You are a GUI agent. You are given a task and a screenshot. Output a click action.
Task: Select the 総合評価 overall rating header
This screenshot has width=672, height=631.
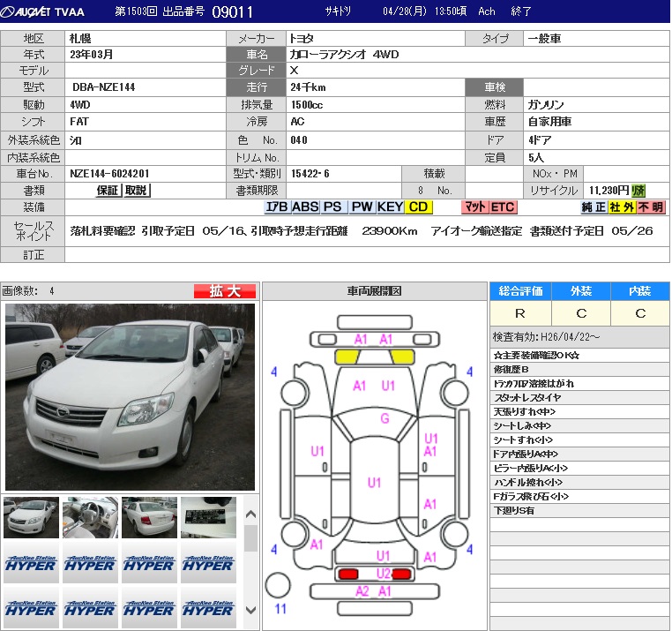(520, 291)
